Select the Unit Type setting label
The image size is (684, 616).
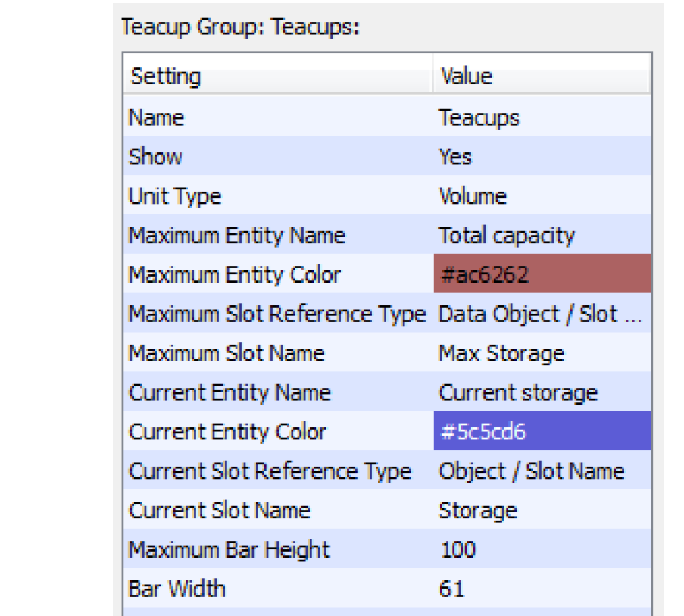tap(175, 196)
